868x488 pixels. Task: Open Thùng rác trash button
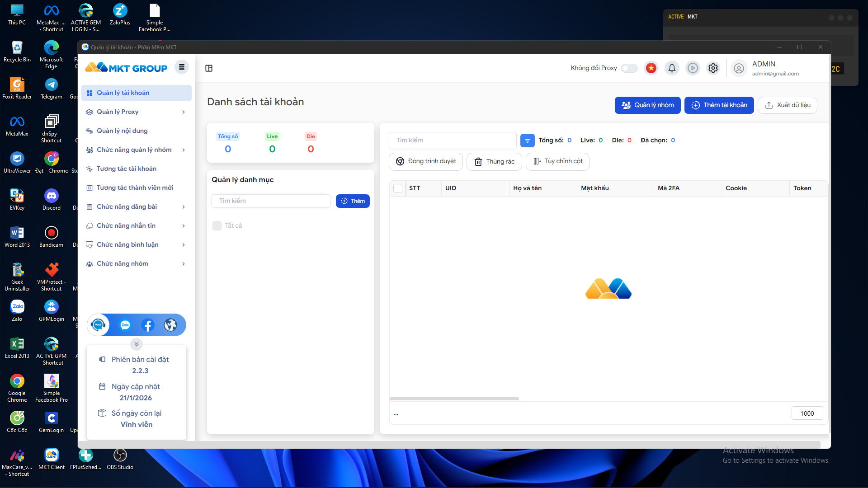pos(494,162)
